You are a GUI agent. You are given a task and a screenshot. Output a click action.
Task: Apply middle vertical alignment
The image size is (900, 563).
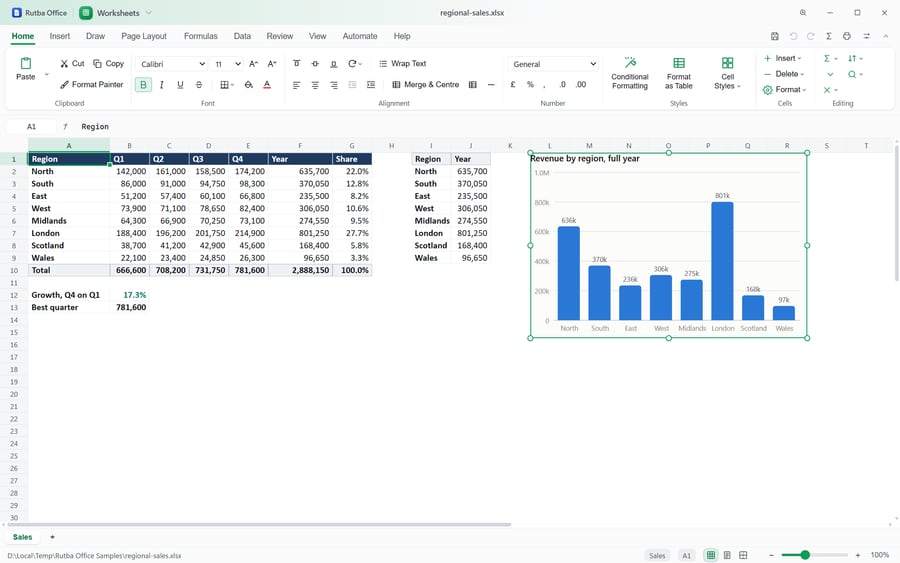coord(315,64)
